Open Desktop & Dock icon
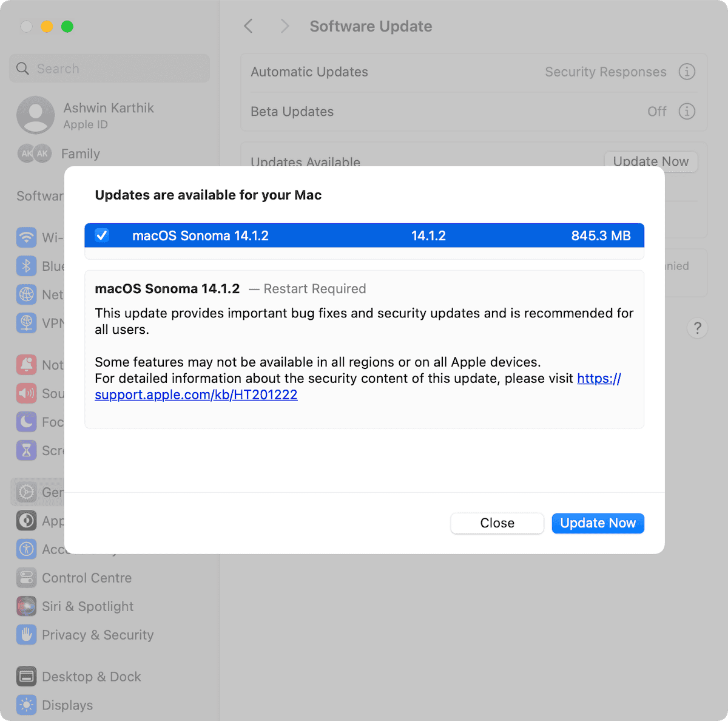 [26, 677]
